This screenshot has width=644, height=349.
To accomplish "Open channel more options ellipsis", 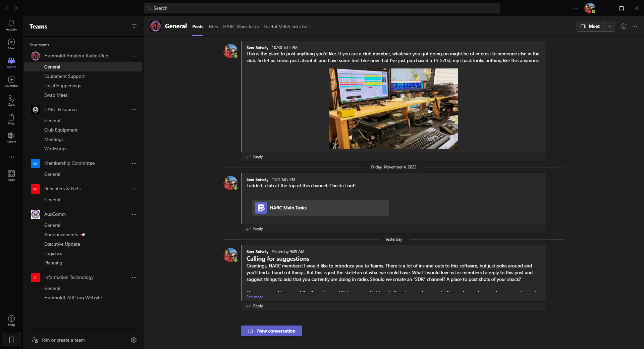I will 635,26.
